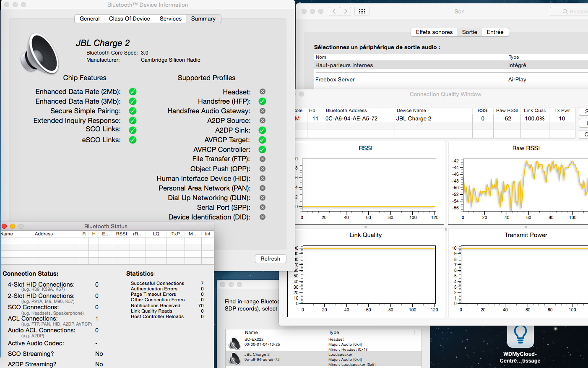Open the Entrée tab in Son window
Image resolution: width=588 pixels, height=368 pixels.
point(495,32)
